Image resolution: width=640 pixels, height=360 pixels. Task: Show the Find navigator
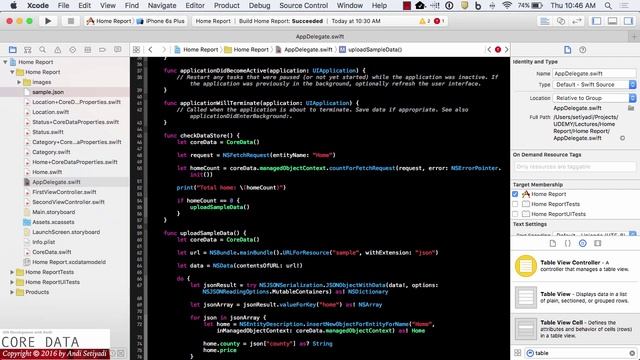42,50
